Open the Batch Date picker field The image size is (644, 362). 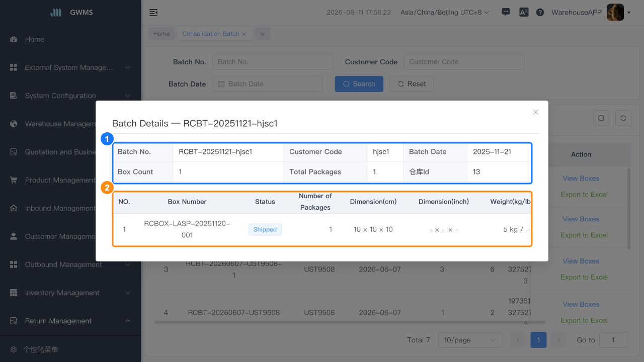coord(268,84)
